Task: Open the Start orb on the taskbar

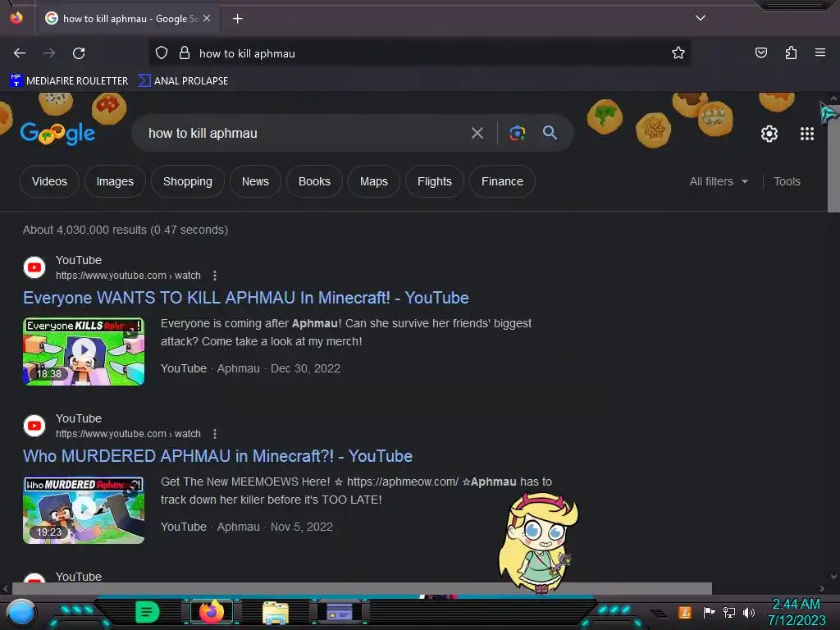Action: click(21, 612)
